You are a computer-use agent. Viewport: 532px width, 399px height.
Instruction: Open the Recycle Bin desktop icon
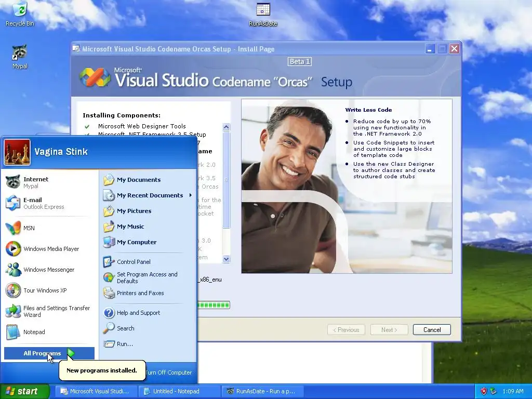(20, 14)
